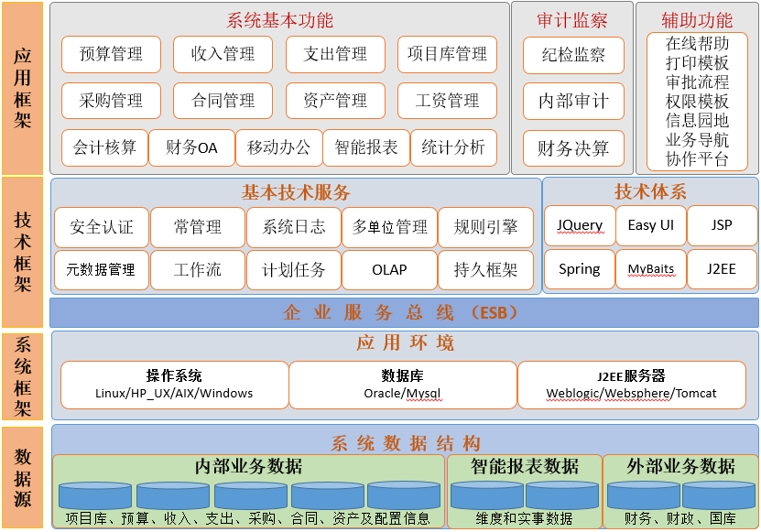Screen dimensions: 761x532
Task: Click the 统计分析 box
Action: [453, 147]
